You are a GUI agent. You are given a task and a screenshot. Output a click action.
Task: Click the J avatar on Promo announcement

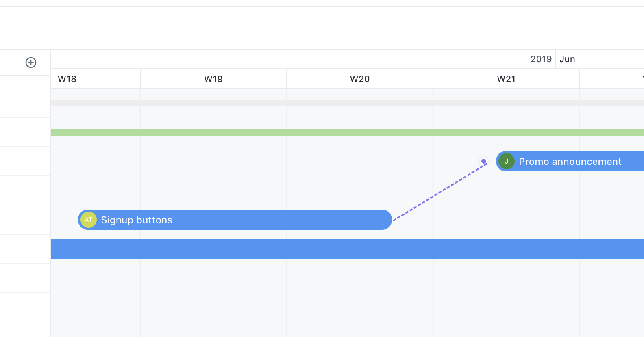507,161
